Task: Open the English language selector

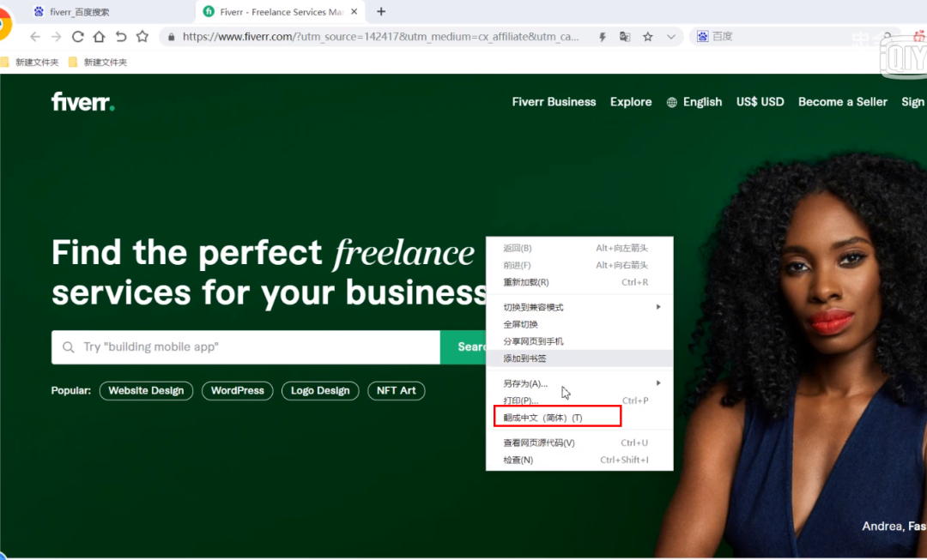Action: pos(694,102)
